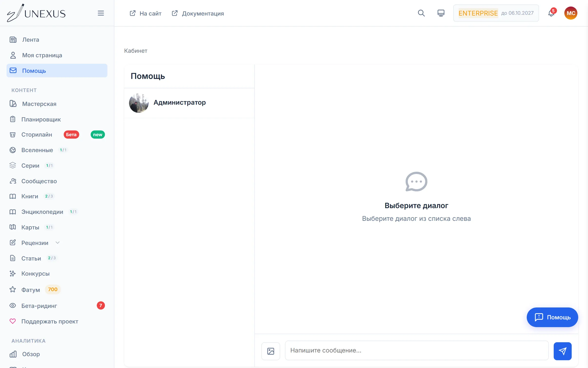Go to Сообщество

(57, 181)
